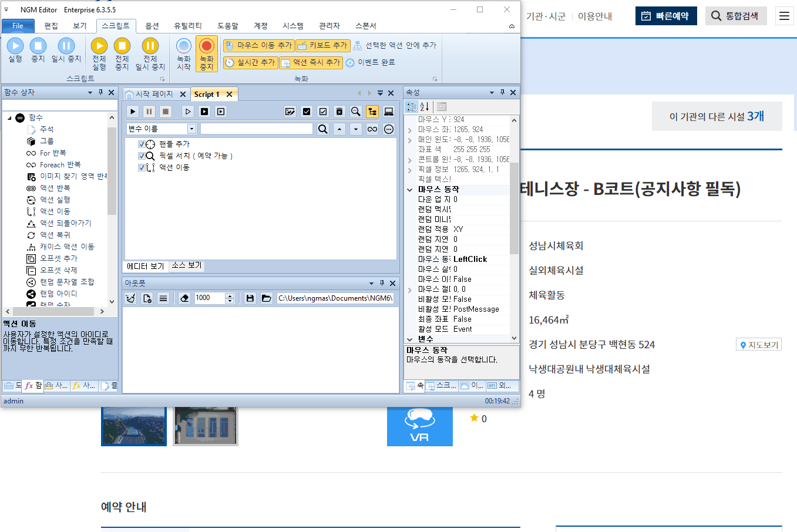Switch to the 옵션 ribbon tab

pos(152,26)
